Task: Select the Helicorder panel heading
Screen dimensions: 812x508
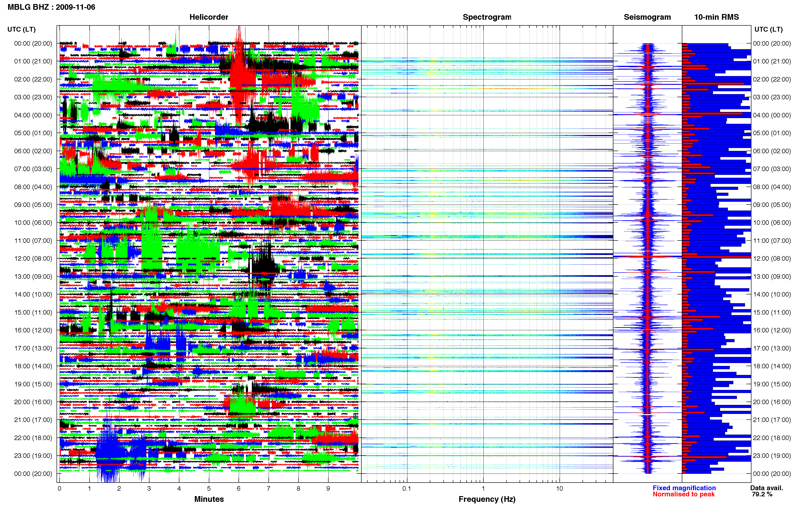Action: click(x=209, y=17)
